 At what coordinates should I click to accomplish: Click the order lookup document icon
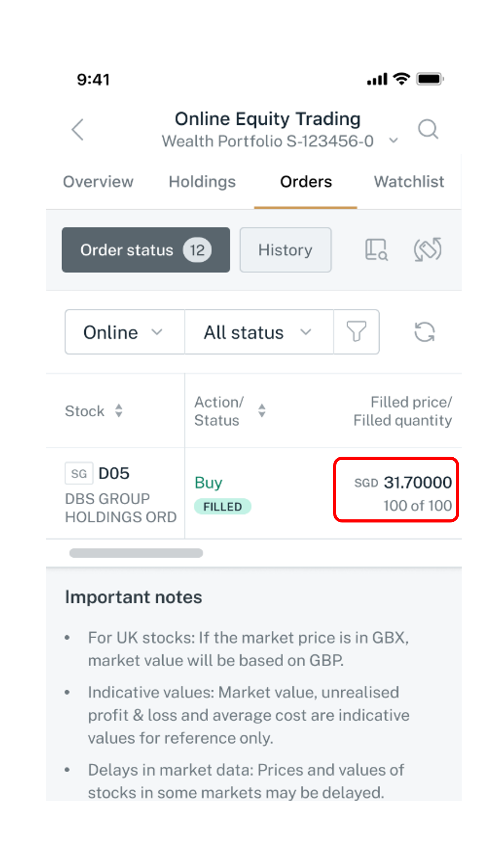(376, 250)
